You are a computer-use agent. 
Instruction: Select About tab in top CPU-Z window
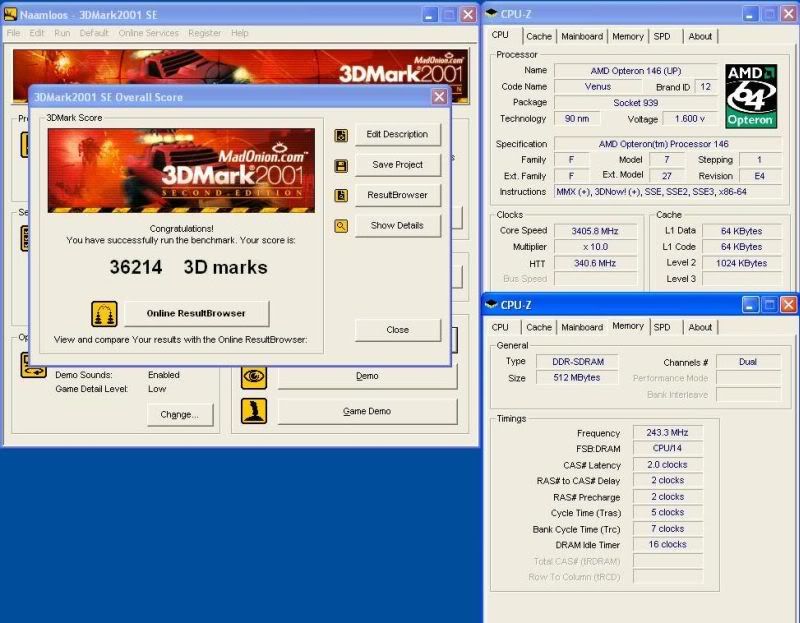[700, 36]
